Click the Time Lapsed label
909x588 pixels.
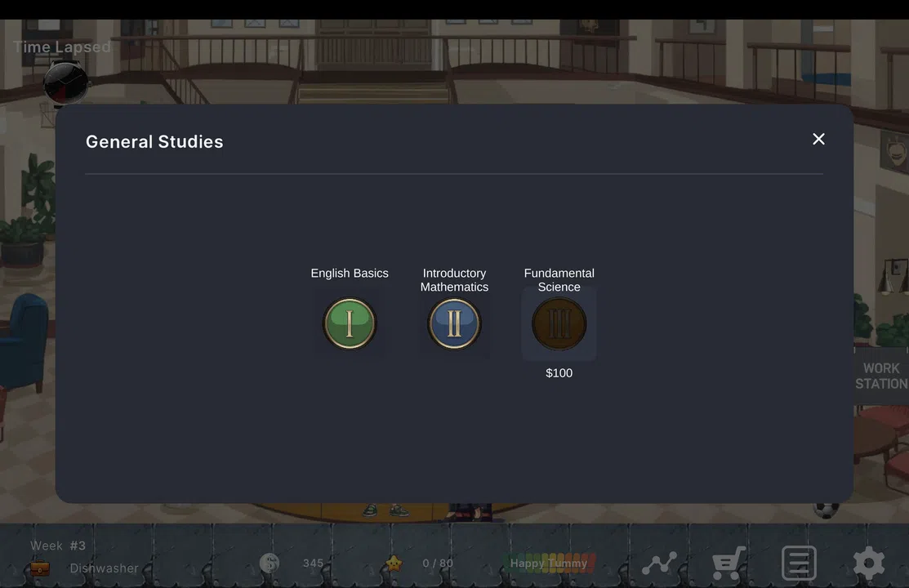point(62,47)
